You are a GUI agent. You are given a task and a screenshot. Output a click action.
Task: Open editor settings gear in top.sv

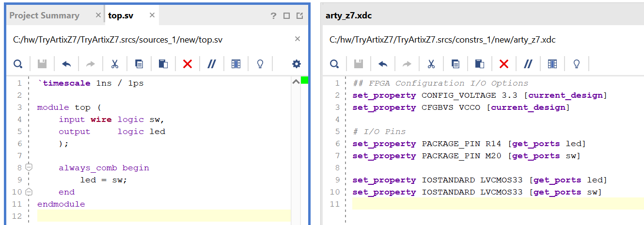[x=297, y=64]
